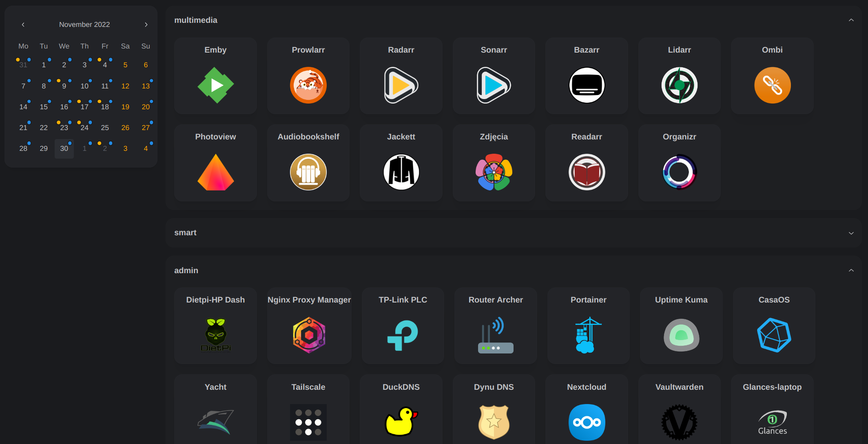Open the Nginx Proxy Manager hexagon icon
The width and height of the screenshot is (868, 444).
(309, 335)
